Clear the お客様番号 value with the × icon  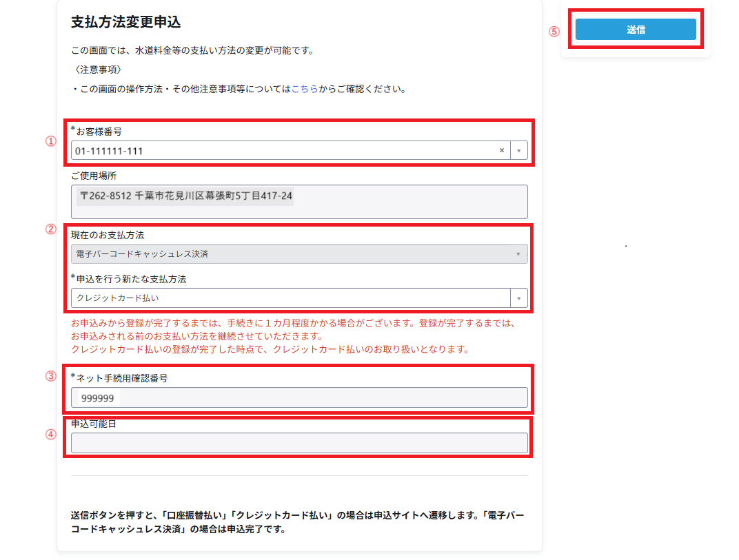click(502, 150)
